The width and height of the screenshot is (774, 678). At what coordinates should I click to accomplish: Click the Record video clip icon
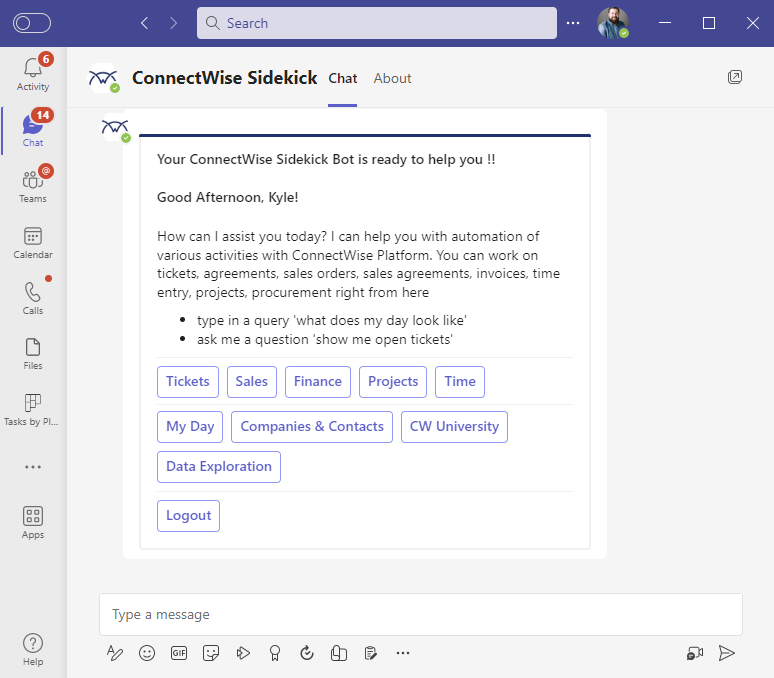tap(695, 653)
